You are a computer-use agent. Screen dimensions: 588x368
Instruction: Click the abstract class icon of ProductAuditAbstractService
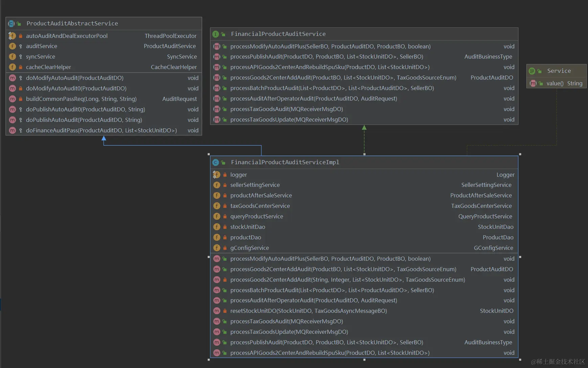coord(12,23)
